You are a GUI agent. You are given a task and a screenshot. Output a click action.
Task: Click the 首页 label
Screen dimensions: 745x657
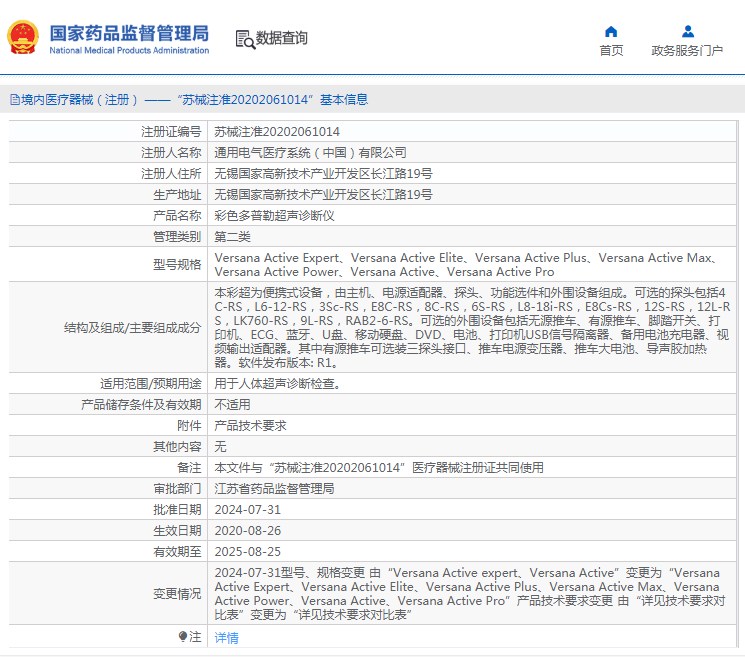click(611, 50)
